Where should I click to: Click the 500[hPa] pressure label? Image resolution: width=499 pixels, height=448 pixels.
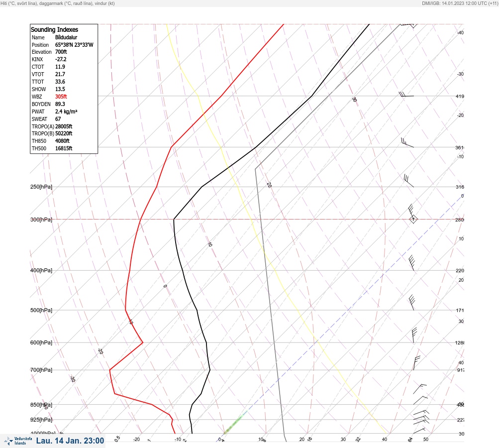[x=41, y=310]
